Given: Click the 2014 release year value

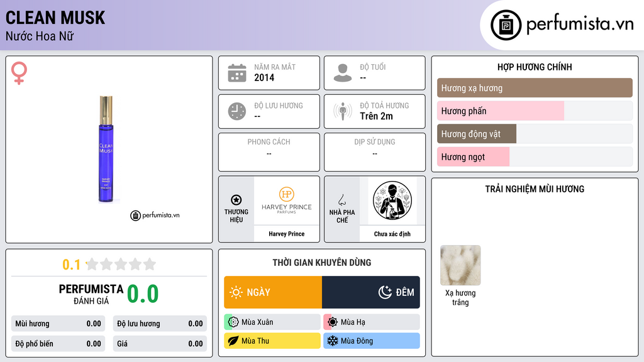Looking at the screenshot, I should tap(264, 77).
